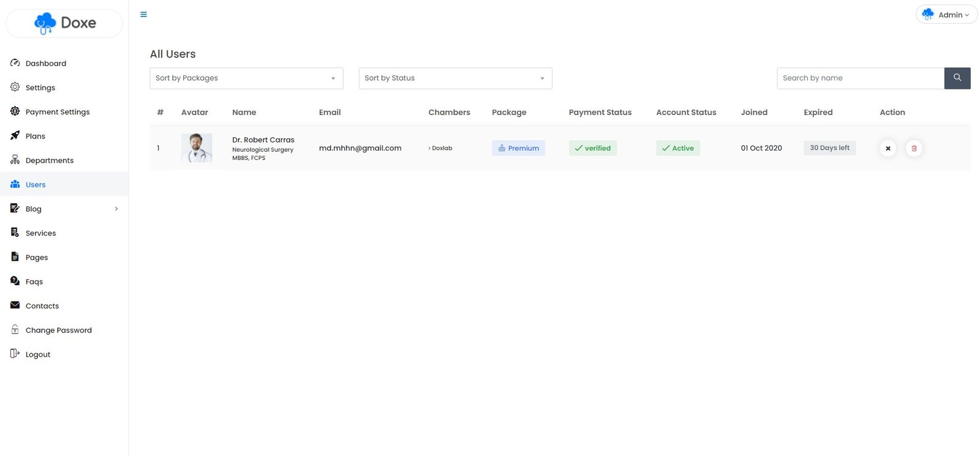Expand the Admin account menu
980x456 pixels.
[946, 15]
